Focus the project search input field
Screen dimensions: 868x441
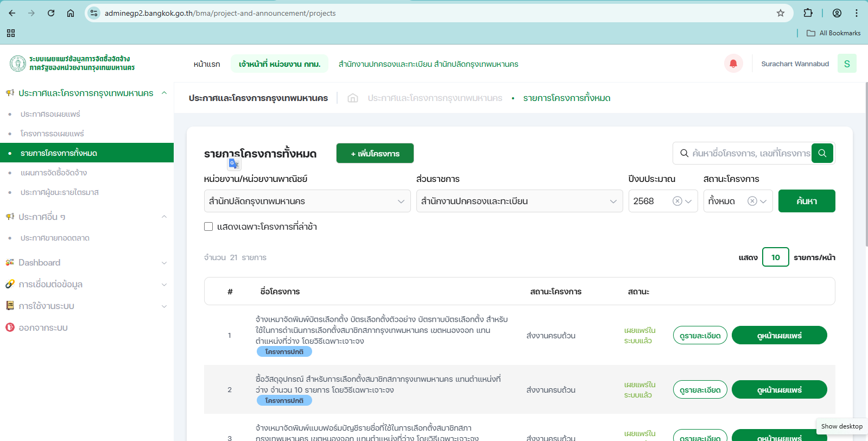click(751, 153)
